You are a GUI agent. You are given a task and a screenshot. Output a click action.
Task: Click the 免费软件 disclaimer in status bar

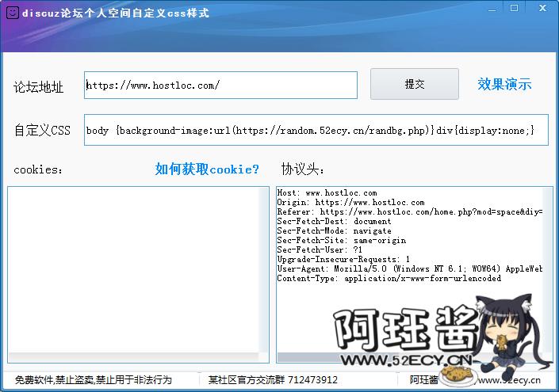click(x=94, y=380)
